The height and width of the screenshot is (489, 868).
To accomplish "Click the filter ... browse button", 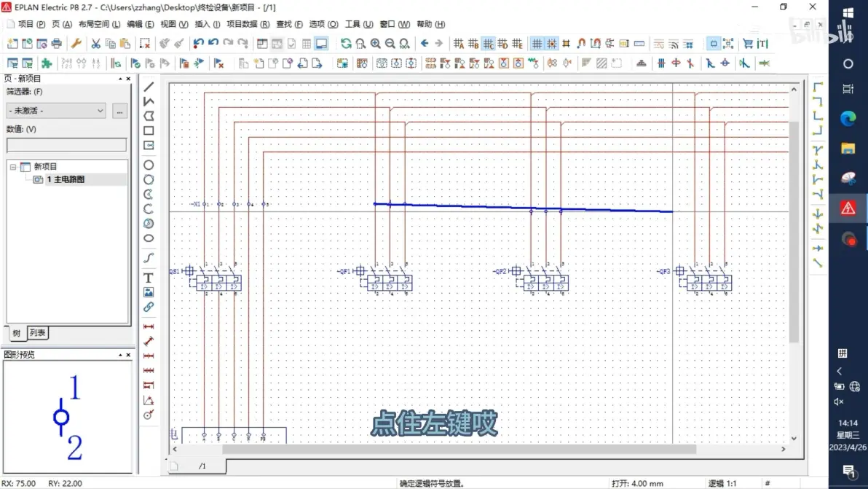I will point(119,111).
